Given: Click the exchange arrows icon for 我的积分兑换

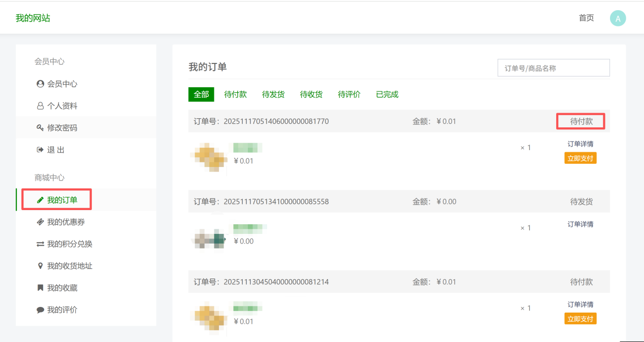Looking at the screenshot, I should (x=40, y=244).
